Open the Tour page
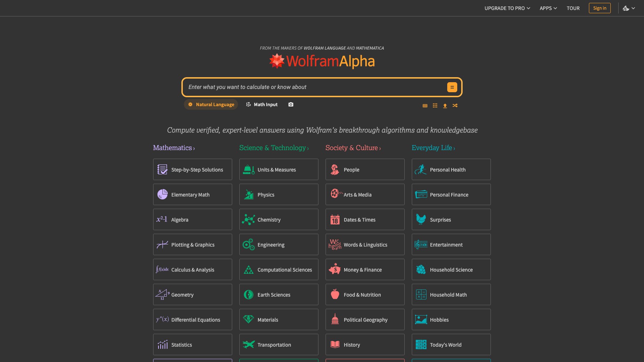 pyautogui.click(x=573, y=8)
